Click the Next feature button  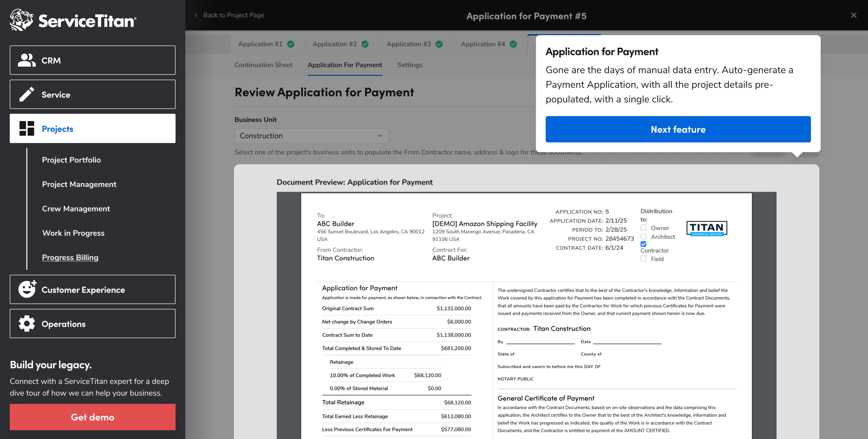click(677, 129)
